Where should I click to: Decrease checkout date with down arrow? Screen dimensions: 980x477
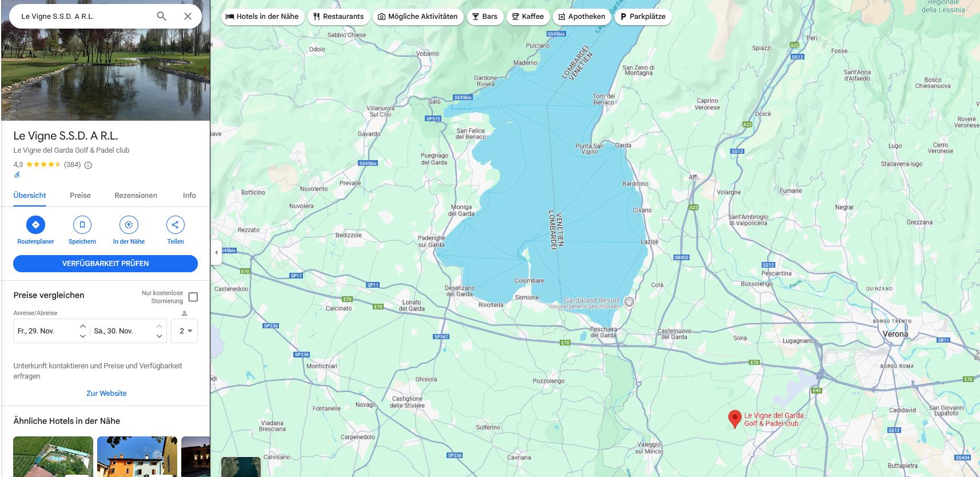click(159, 336)
